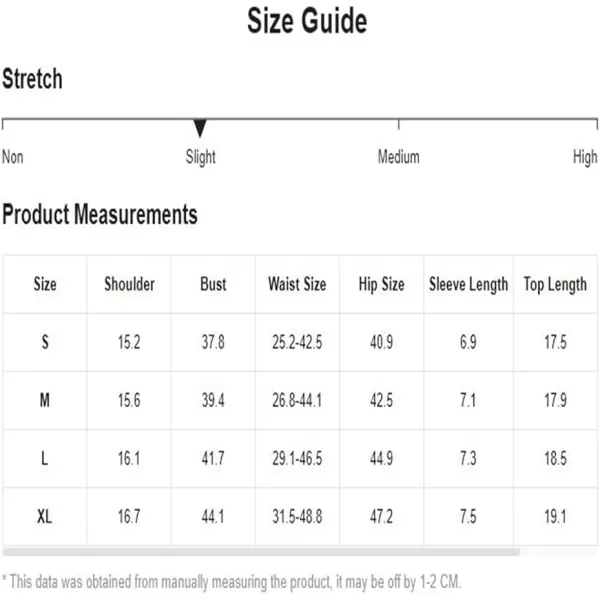This screenshot has width=600, height=600.
Task: Select the XL size row label
Action: click(44, 516)
